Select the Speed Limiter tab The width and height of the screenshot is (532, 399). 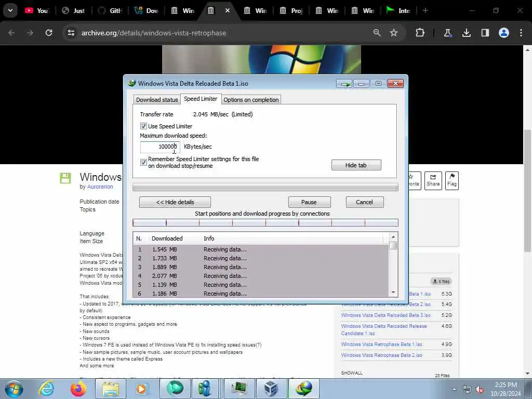(201, 99)
